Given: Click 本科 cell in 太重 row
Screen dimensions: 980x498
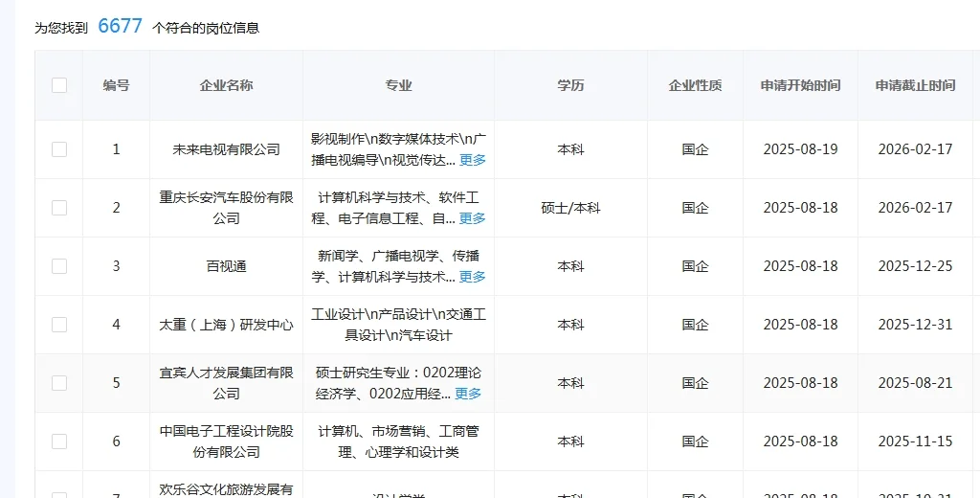Looking at the screenshot, I should (x=570, y=325).
